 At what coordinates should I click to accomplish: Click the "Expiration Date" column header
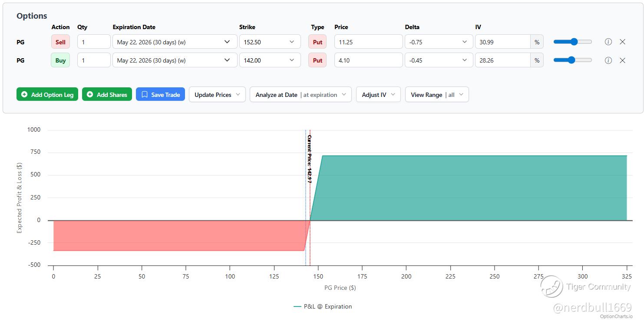pos(134,27)
